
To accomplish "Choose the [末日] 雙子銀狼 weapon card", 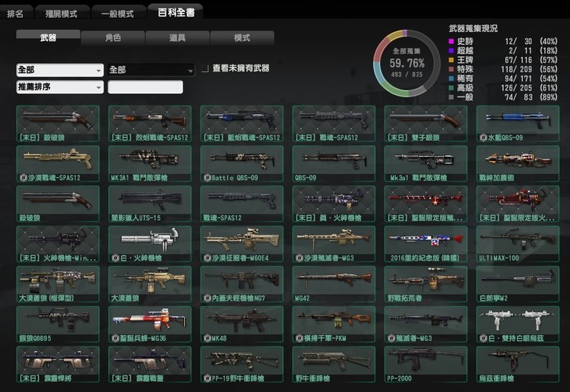I will 426,124.
